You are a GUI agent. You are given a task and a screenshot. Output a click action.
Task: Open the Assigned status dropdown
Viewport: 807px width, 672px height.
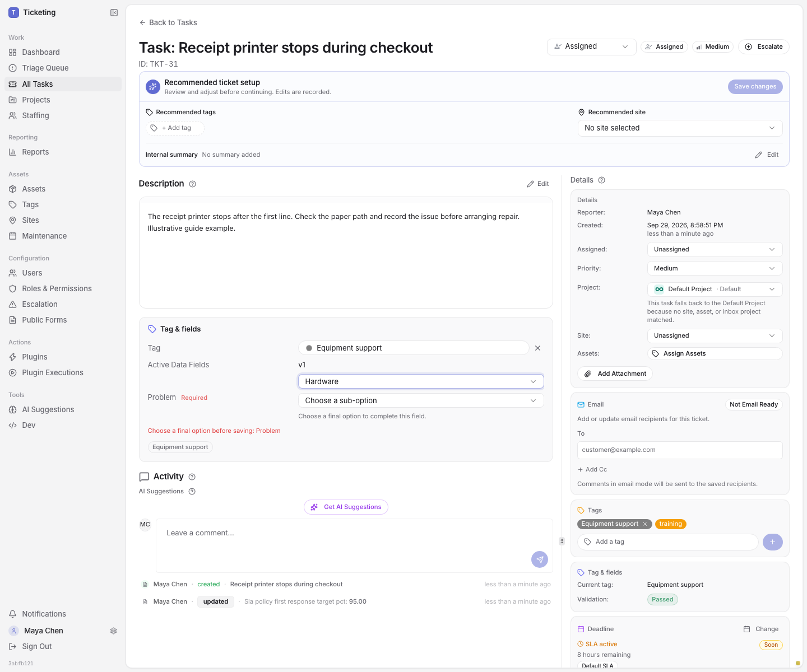pos(591,46)
